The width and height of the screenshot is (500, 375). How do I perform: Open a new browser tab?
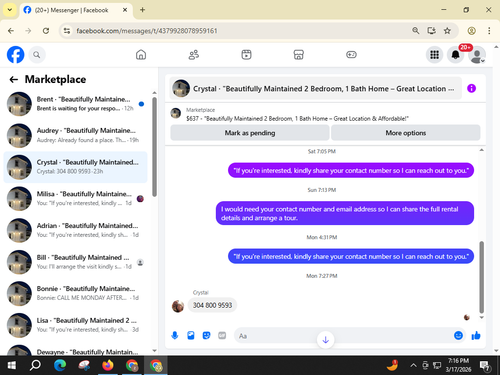coord(142,10)
